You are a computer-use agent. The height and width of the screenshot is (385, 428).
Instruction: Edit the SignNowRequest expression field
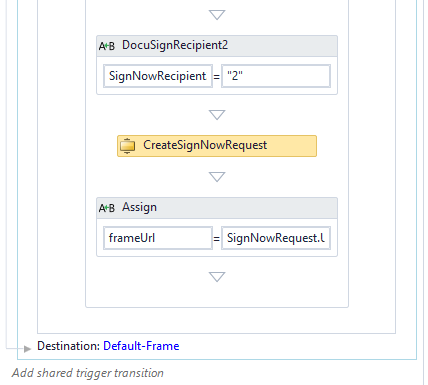(276, 238)
